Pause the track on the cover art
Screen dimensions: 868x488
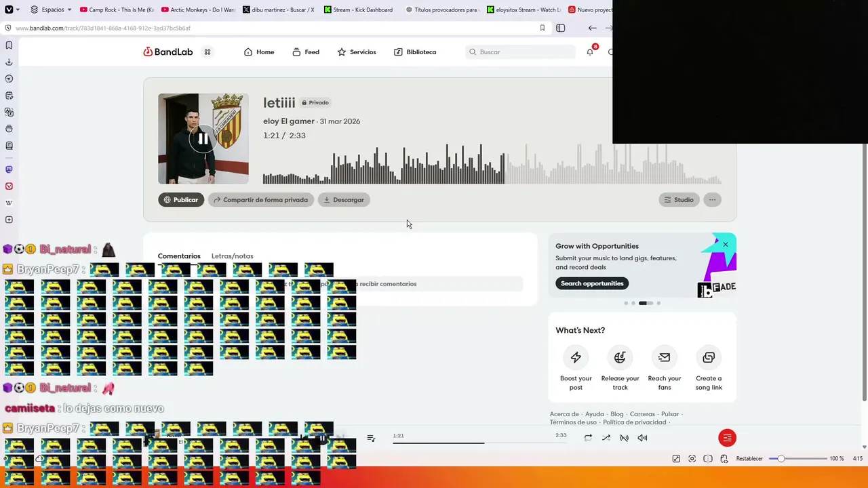pos(203,139)
